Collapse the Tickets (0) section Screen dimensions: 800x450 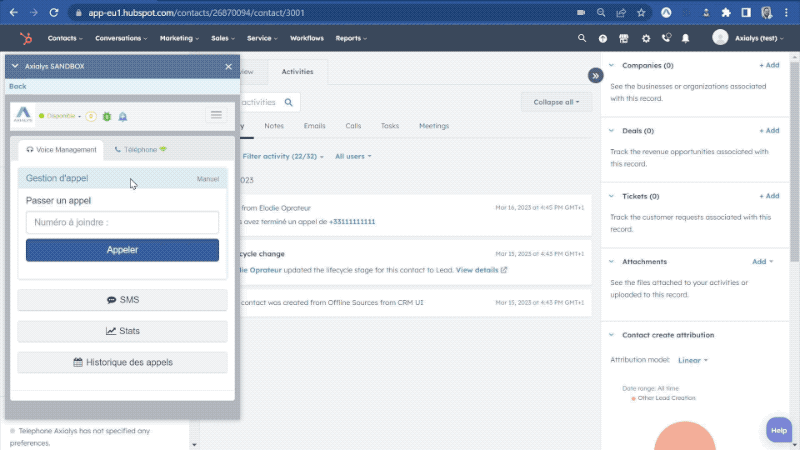[611, 196]
